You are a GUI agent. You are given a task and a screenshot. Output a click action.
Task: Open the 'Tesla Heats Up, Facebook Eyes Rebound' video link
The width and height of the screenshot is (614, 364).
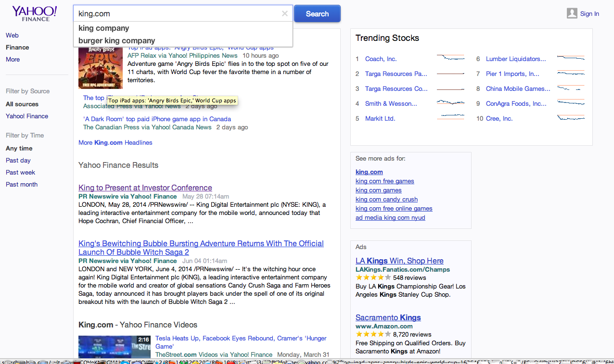[x=241, y=342]
